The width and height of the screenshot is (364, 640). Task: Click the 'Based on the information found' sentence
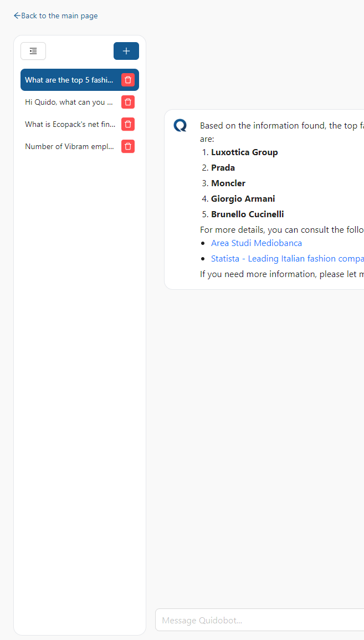(282, 132)
